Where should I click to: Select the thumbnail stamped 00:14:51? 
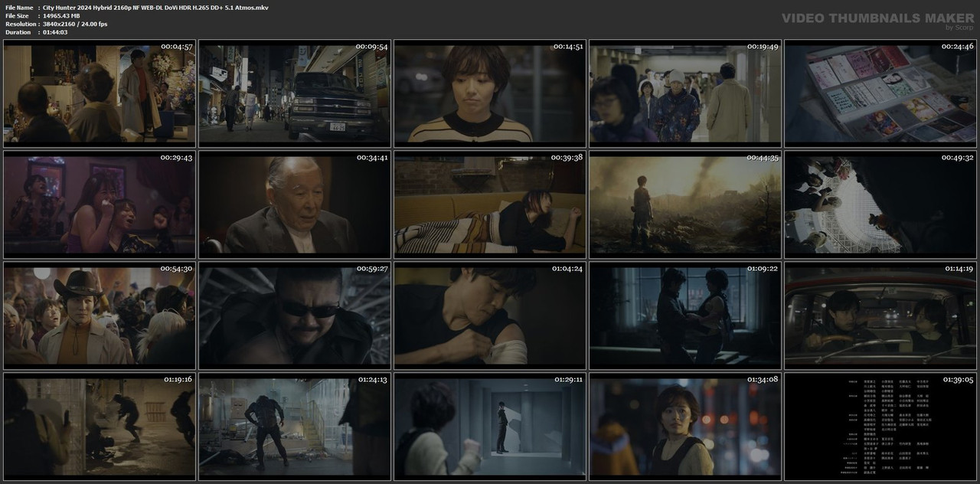tap(490, 93)
